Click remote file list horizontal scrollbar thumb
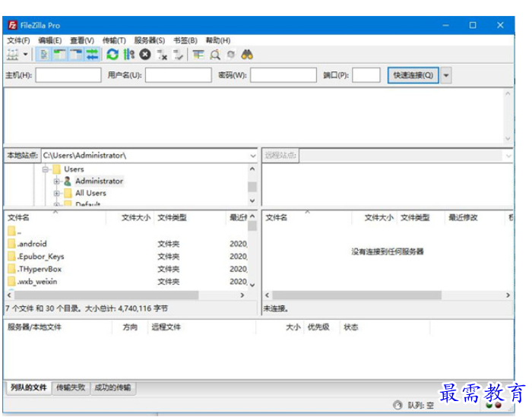This screenshot has width=532, height=417. (x=356, y=295)
